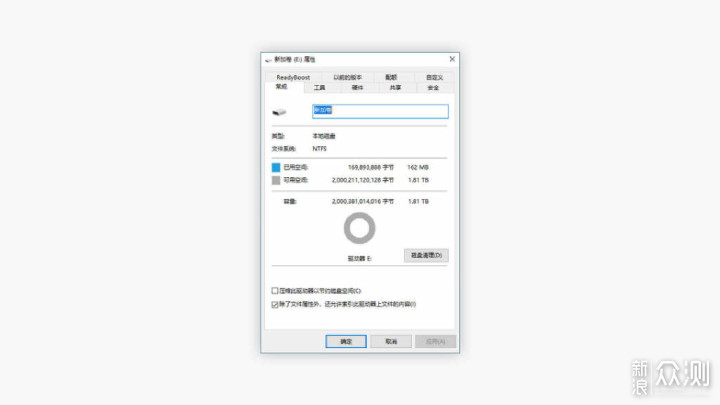
Task: Click the 磁盘清理 (Disk Cleanup) button
Action: [x=426, y=256]
